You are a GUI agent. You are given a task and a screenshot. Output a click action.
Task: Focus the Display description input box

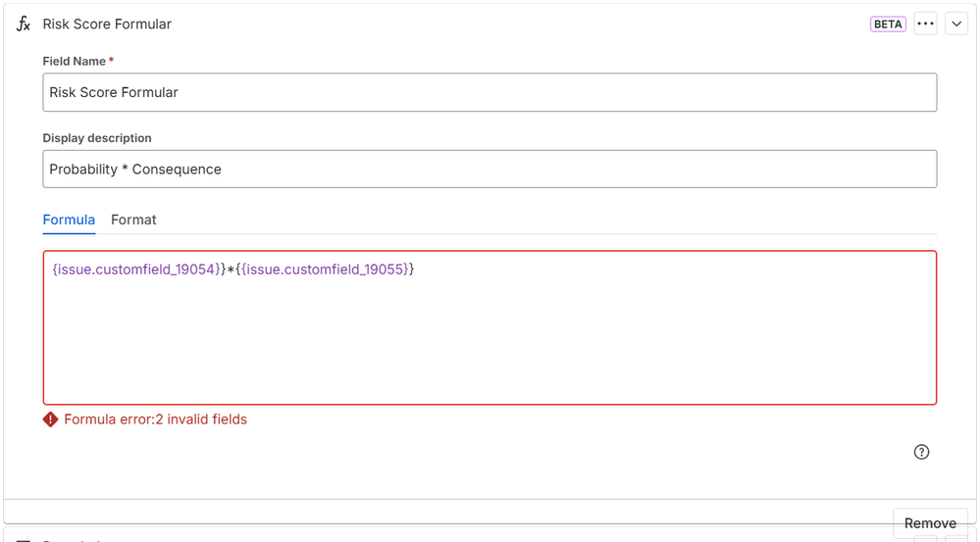tap(490, 170)
